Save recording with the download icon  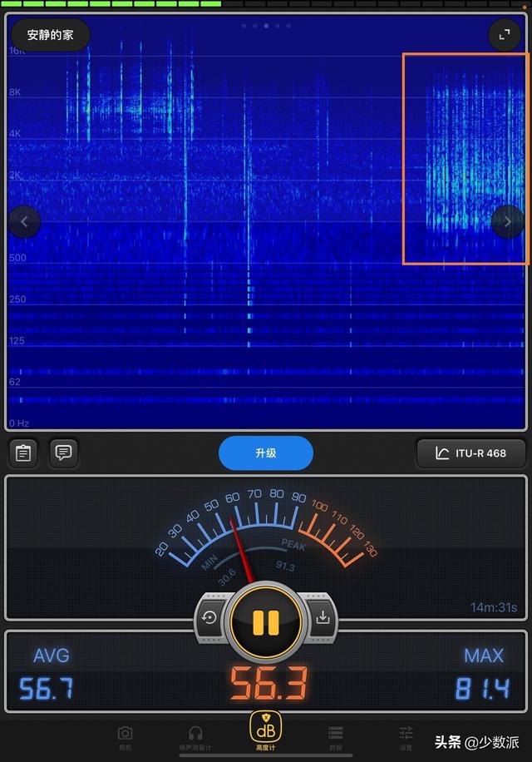tap(323, 617)
